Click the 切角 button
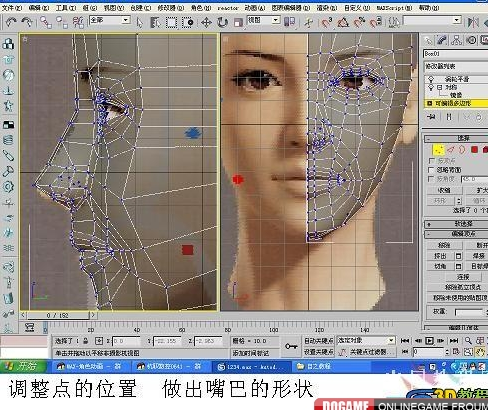Viewport: 488px width, 410px height. coord(440,266)
